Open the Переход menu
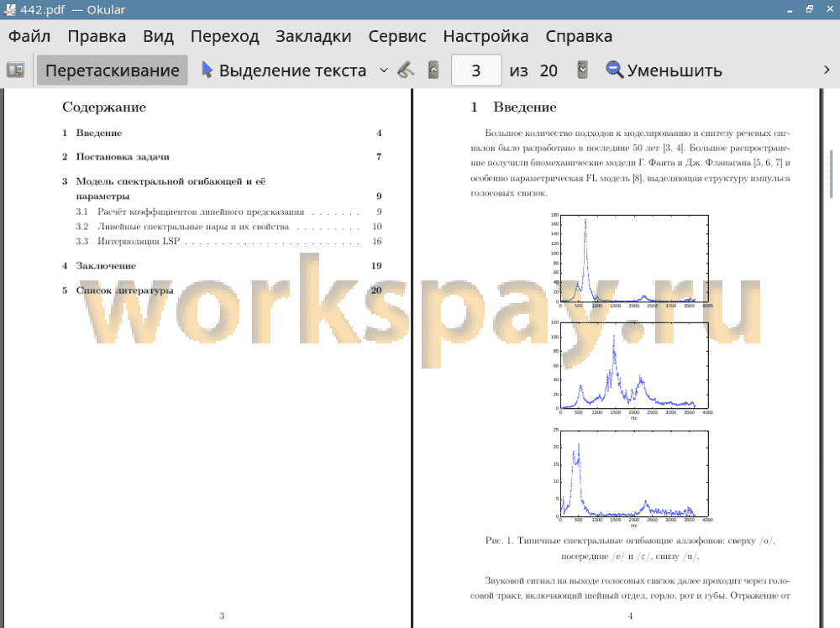 (225, 36)
